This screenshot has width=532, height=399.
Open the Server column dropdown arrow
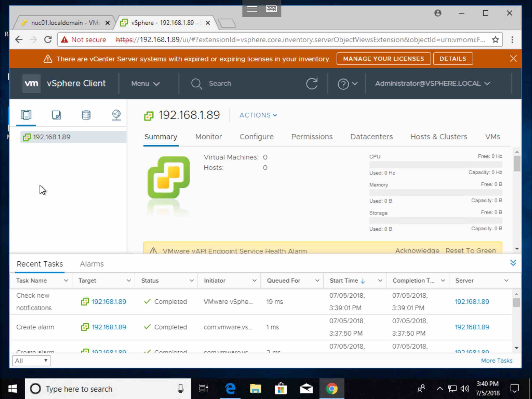[506, 281]
